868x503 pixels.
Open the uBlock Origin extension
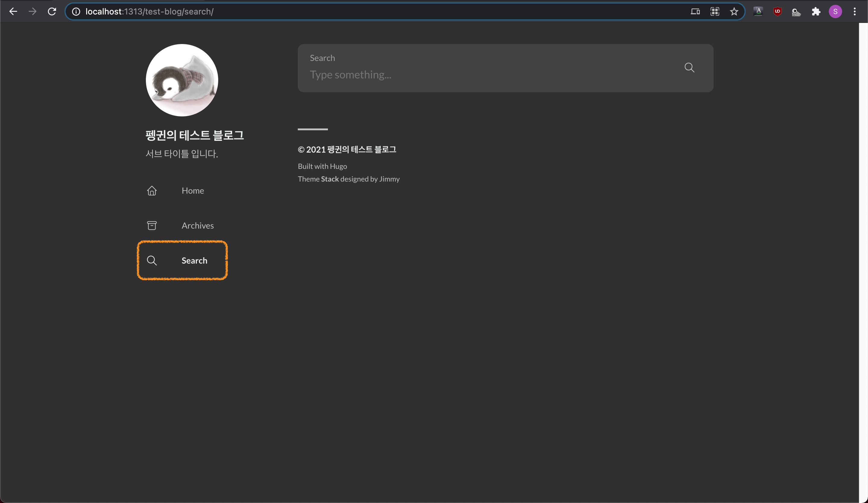click(x=777, y=12)
